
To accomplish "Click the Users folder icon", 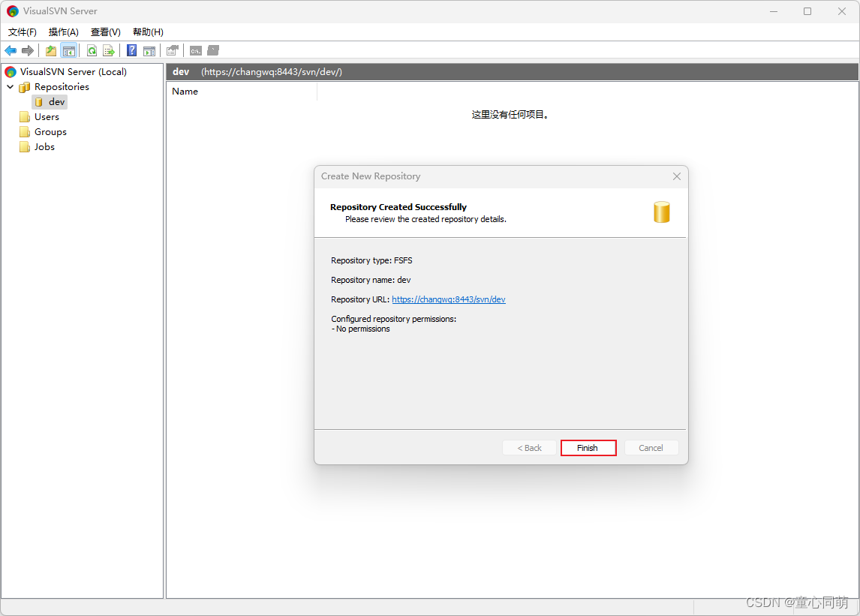I will click(x=25, y=117).
